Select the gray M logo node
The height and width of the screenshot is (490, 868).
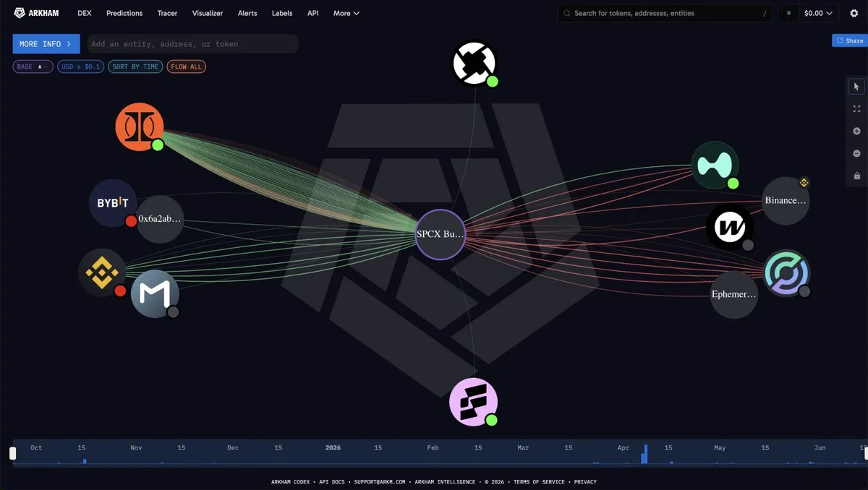tap(155, 293)
